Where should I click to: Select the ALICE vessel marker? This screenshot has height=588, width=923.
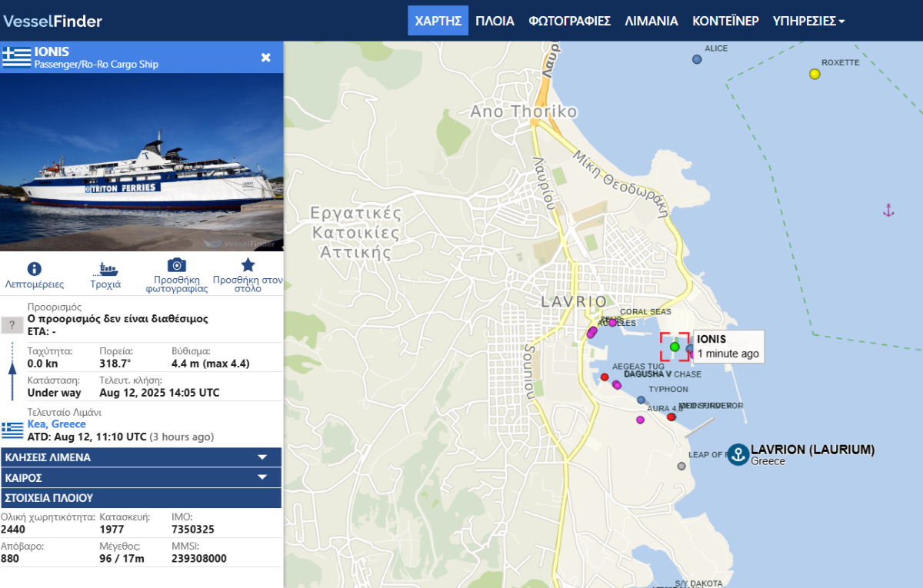pyautogui.click(x=697, y=59)
